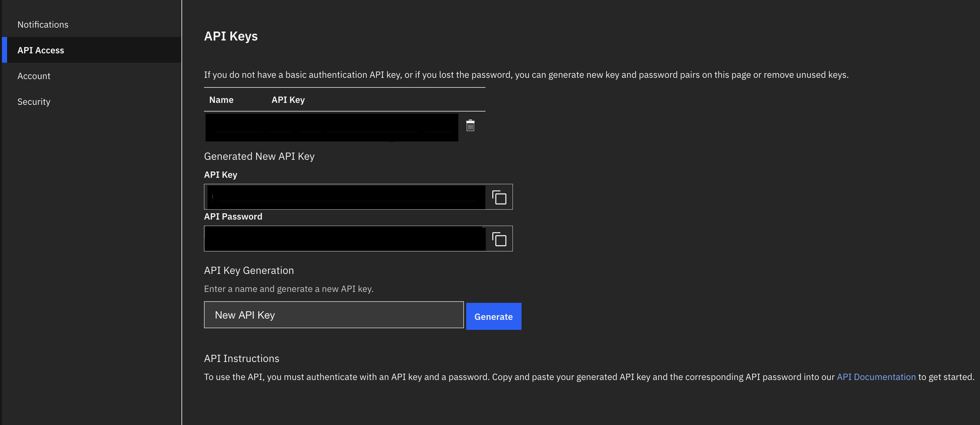Select the redacted key entry in the table
This screenshot has width=980, height=425.
tap(331, 127)
